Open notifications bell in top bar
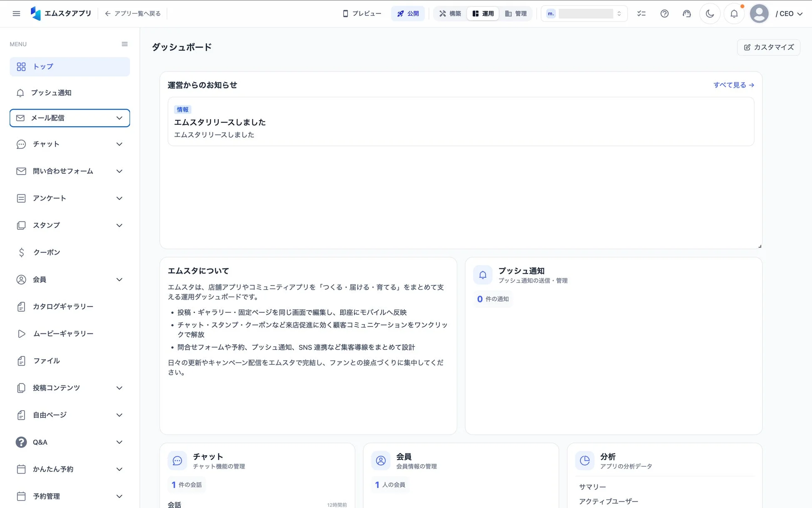The image size is (812, 508). coord(734,13)
